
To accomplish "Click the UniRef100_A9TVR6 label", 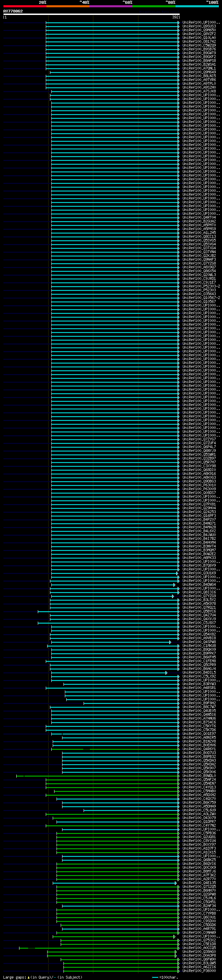I will coord(199,80).
